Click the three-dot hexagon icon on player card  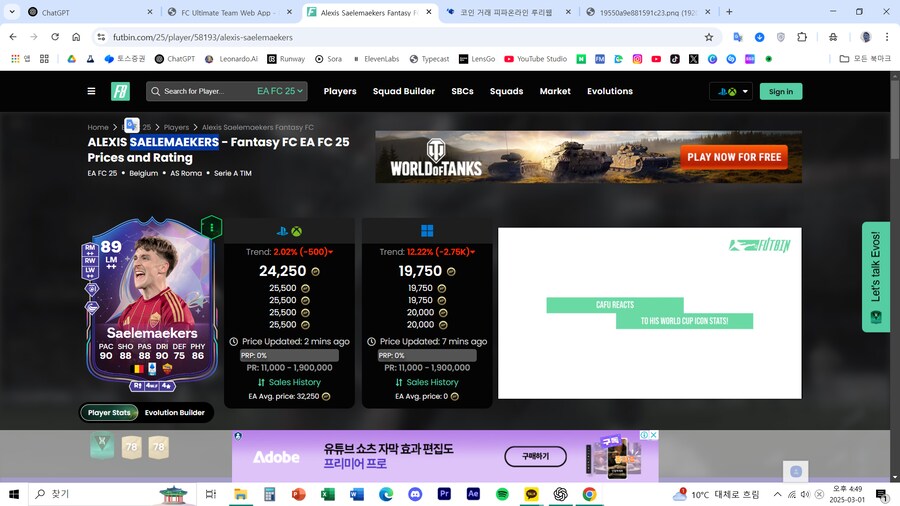[211, 227]
